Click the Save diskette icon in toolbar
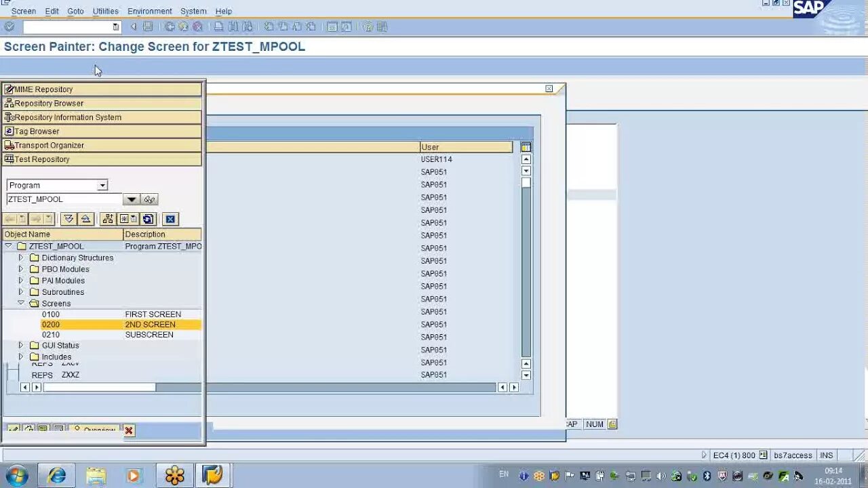 148,26
